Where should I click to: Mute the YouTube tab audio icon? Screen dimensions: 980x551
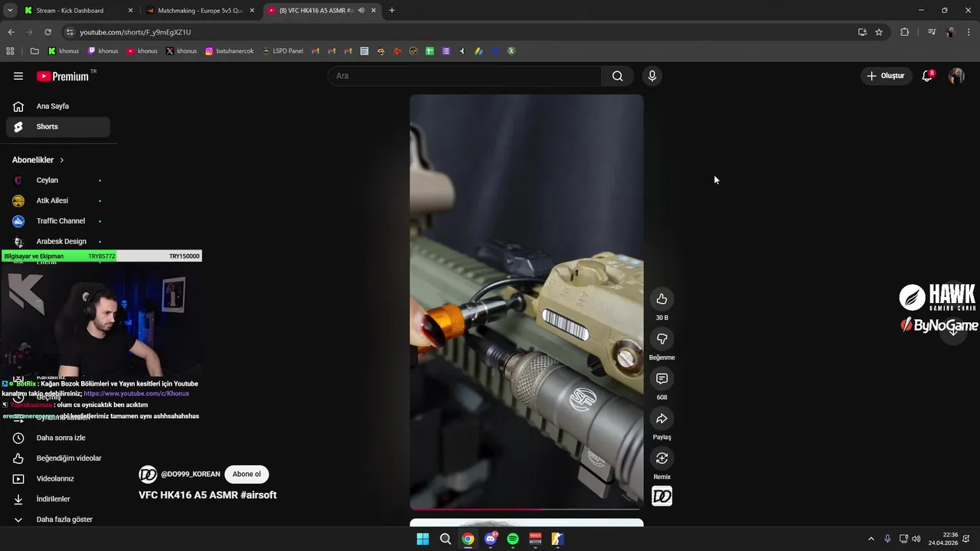coord(361,11)
